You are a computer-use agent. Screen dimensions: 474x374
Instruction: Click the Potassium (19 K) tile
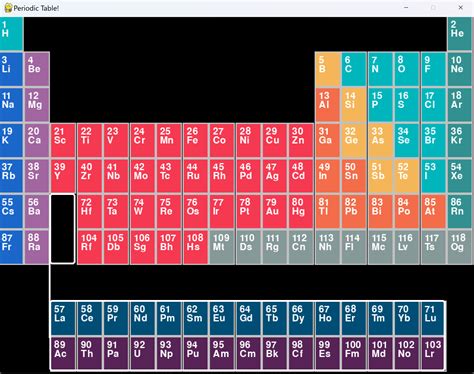(x=11, y=140)
